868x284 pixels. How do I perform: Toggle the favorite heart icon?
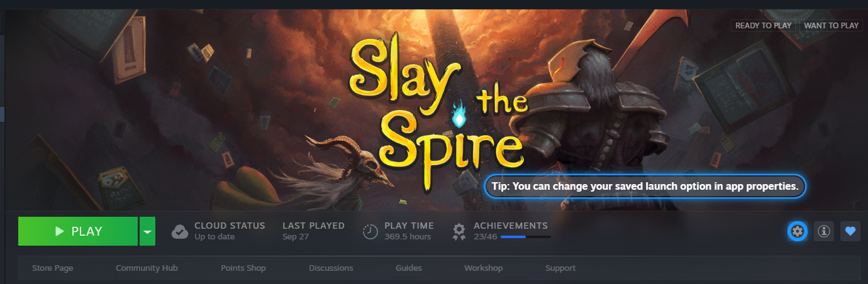(x=850, y=231)
